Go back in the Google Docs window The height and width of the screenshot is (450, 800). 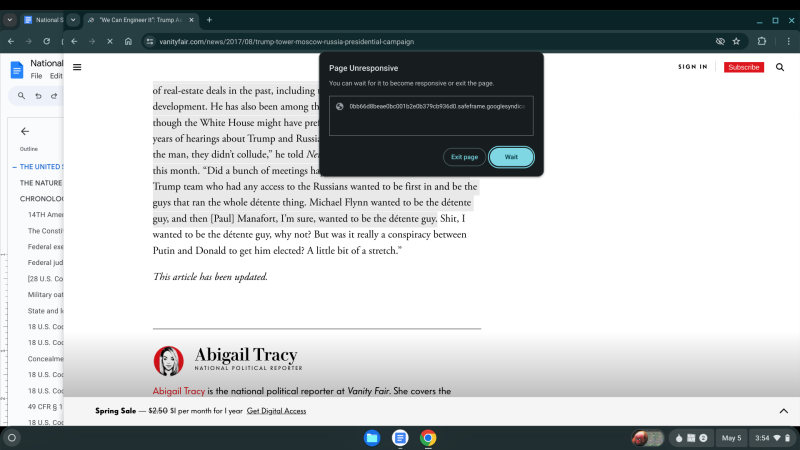coord(11,41)
